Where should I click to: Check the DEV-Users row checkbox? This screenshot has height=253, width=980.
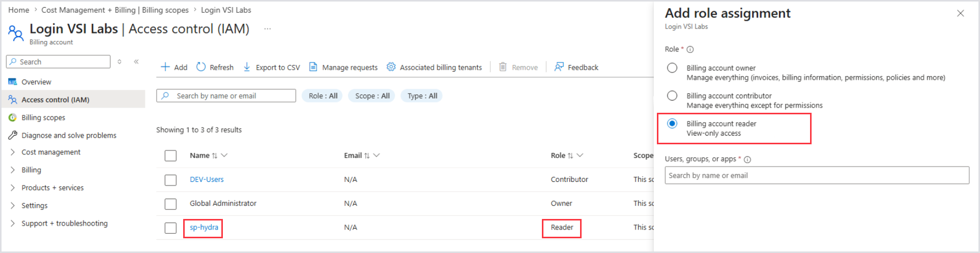170,180
